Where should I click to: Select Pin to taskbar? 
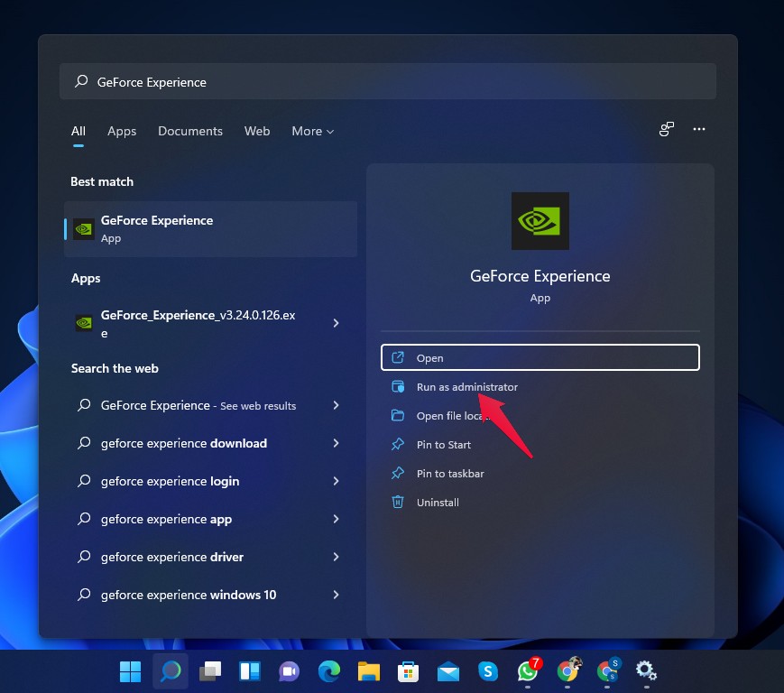tap(540, 474)
